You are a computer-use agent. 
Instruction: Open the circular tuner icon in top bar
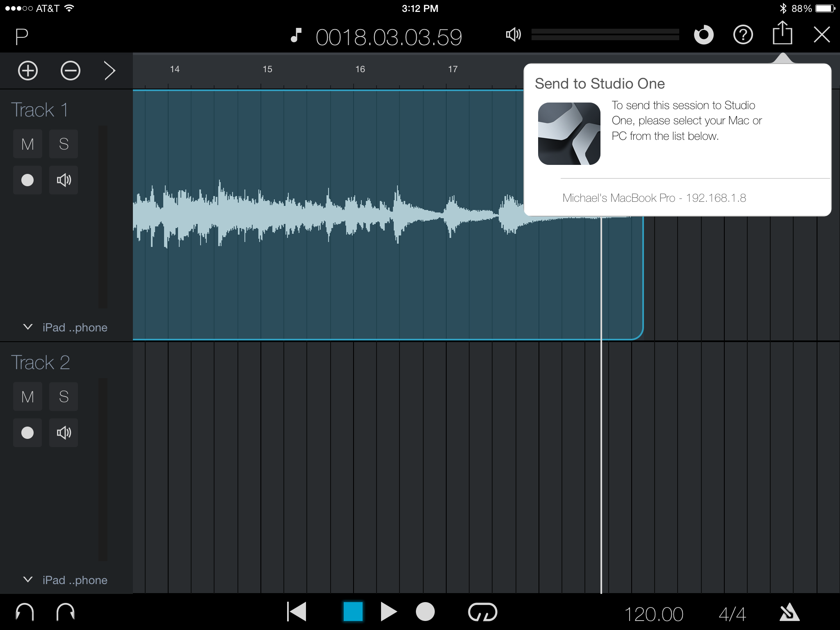(x=703, y=35)
